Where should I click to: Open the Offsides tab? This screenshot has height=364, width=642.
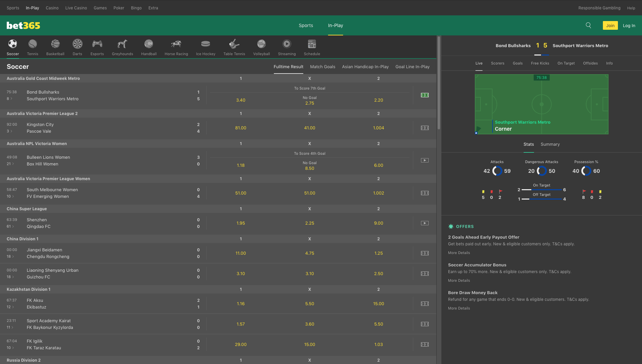click(x=591, y=63)
